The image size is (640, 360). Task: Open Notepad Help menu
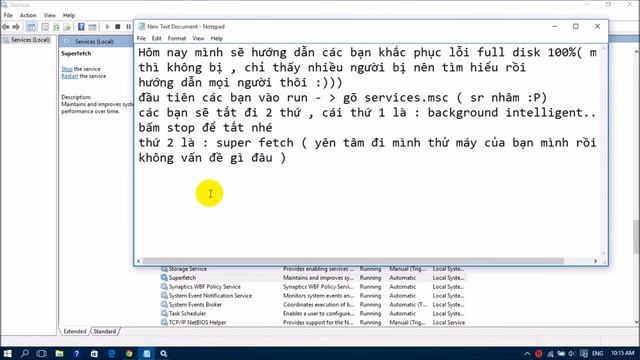[x=216, y=38]
